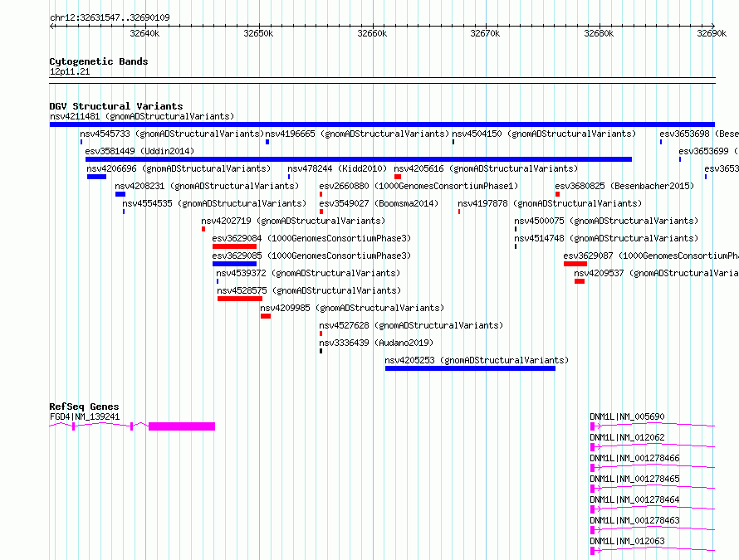Select the 12p11.21 band label

(x=70, y=71)
